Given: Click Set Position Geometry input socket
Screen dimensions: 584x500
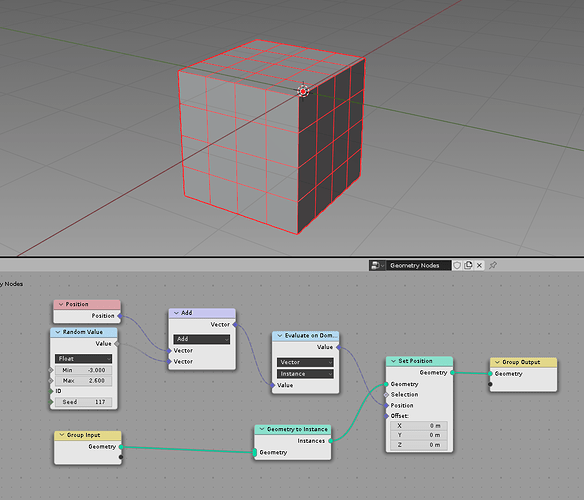Looking at the screenshot, I should 387,384.
